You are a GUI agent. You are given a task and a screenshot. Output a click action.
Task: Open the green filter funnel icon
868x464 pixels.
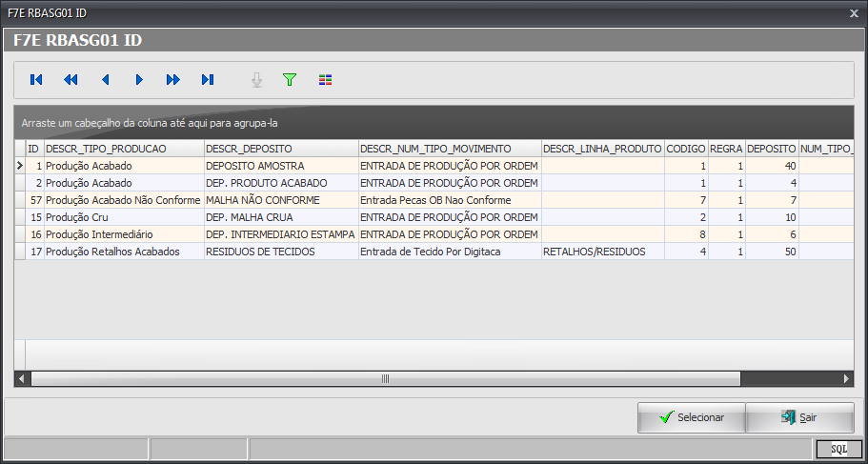click(x=290, y=80)
